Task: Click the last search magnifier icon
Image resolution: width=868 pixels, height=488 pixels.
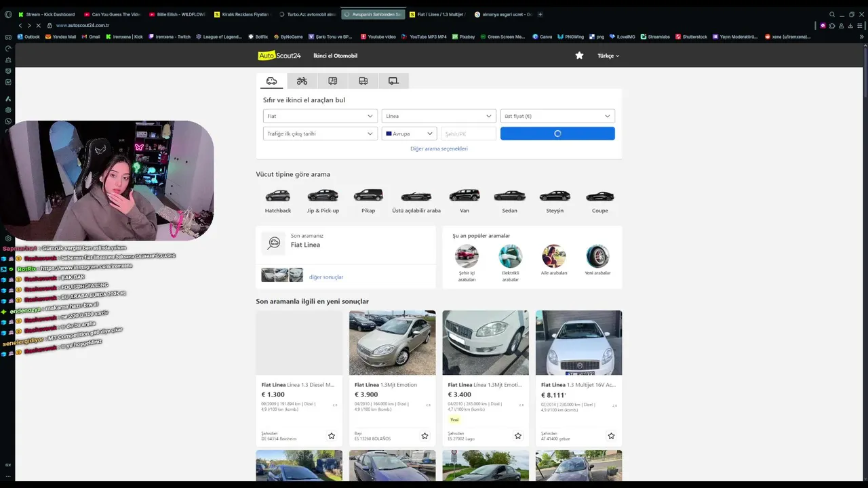Action: point(274,243)
